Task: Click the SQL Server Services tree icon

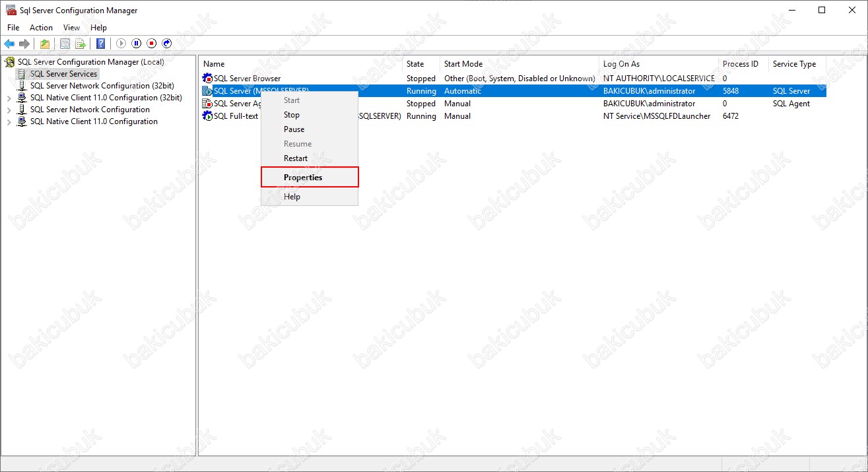Action: [22, 74]
